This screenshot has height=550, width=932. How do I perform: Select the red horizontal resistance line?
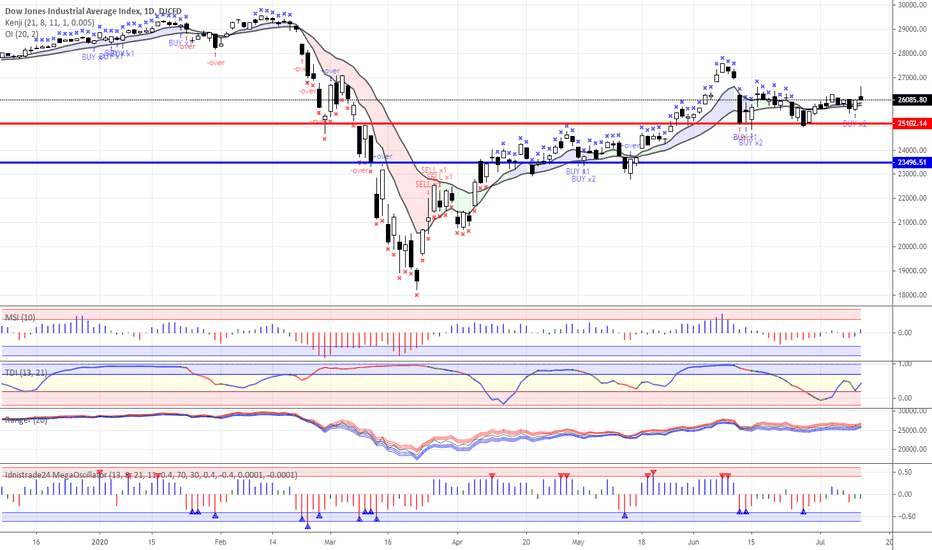pos(446,124)
